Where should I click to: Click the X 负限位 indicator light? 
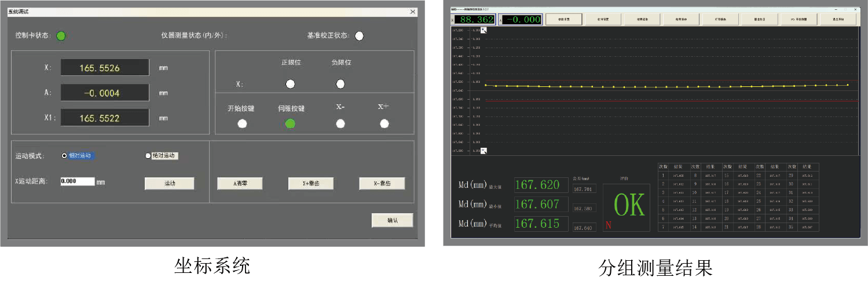(x=340, y=84)
